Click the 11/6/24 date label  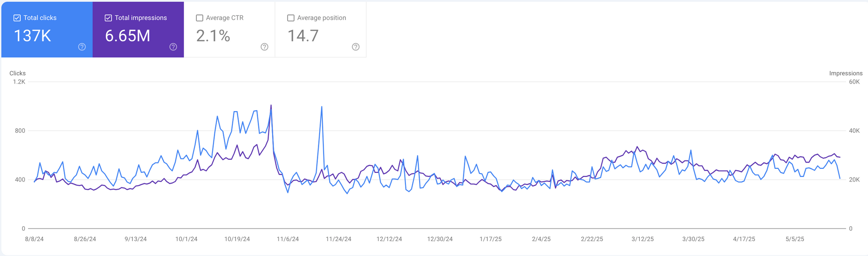point(288,239)
